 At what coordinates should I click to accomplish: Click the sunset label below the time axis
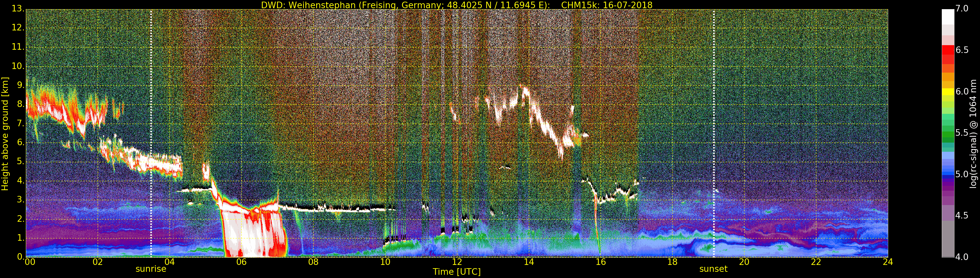pyautogui.click(x=713, y=269)
